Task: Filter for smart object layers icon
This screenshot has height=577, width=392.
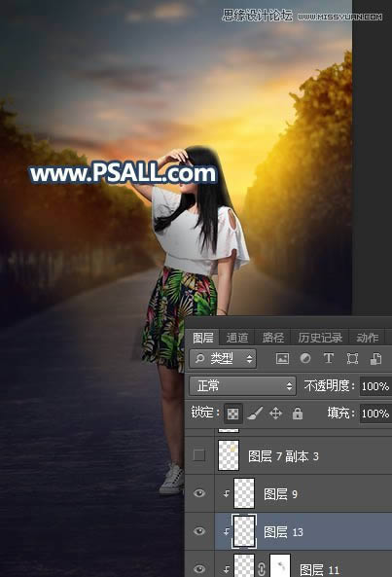Action: [x=375, y=358]
